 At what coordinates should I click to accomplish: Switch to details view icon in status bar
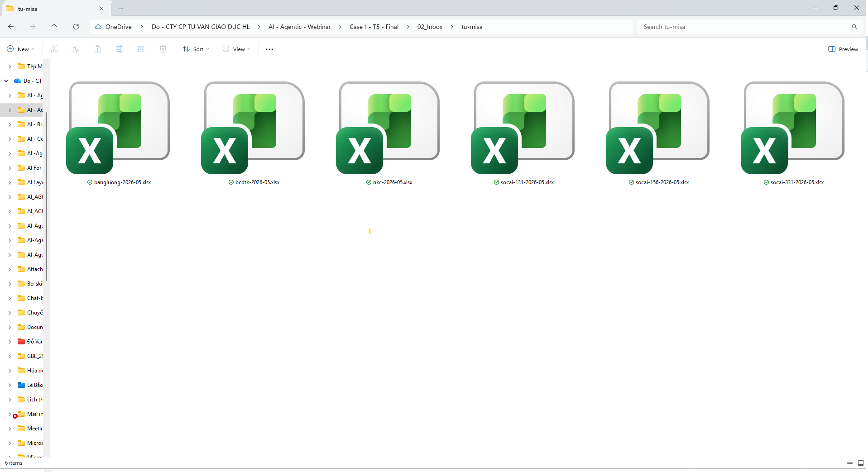[850, 463]
